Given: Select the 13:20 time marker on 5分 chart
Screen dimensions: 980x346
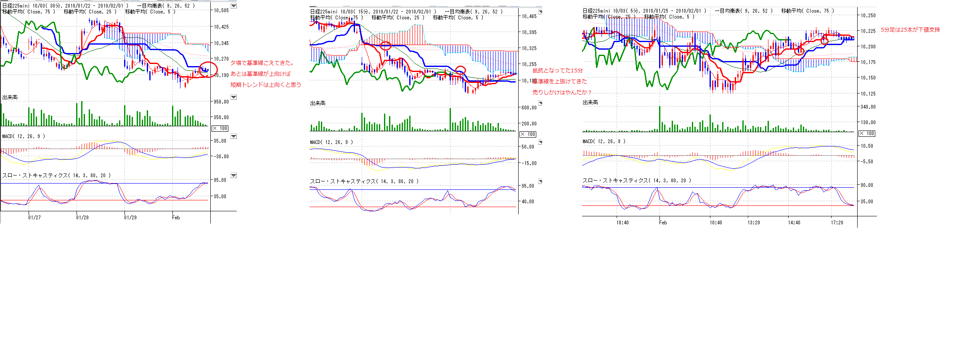Looking at the screenshot, I should tap(754, 223).
